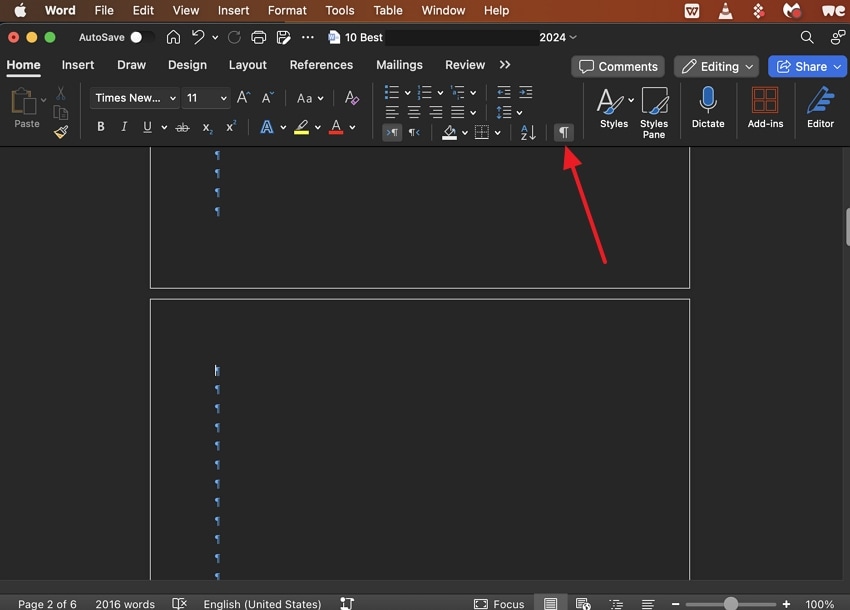The image size is (850, 610).
Task: Open the References ribbon tab
Action: click(321, 65)
